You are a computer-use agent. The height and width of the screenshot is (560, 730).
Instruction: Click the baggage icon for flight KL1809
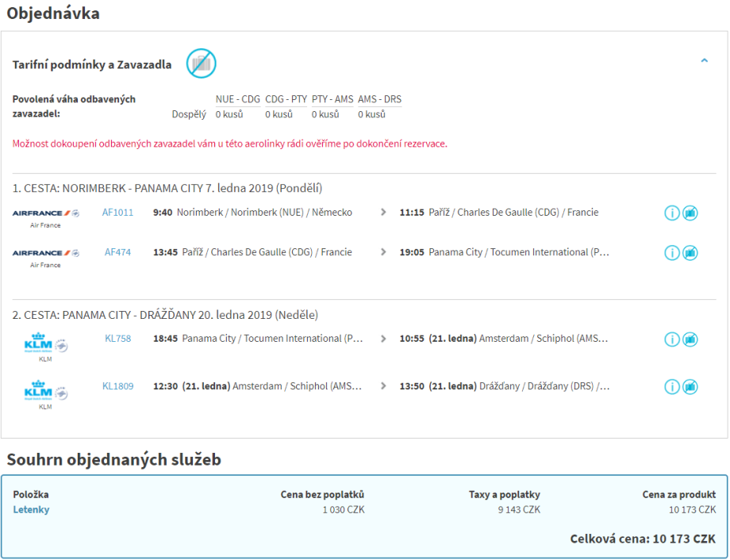pos(690,387)
